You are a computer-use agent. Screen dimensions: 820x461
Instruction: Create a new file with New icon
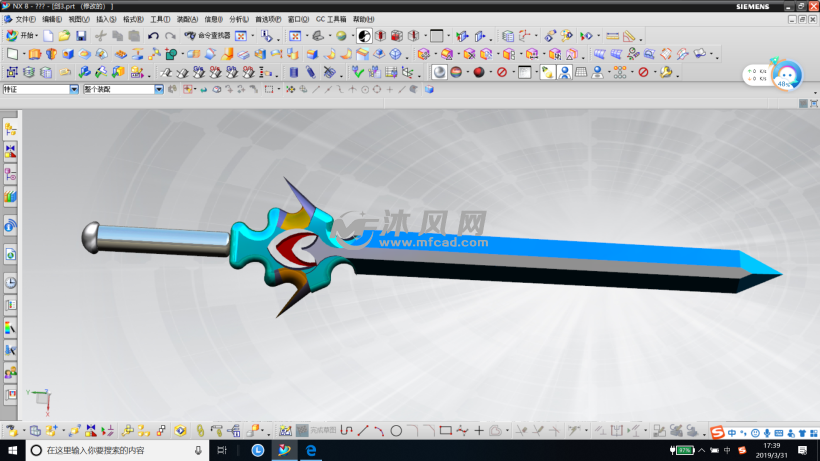point(48,36)
